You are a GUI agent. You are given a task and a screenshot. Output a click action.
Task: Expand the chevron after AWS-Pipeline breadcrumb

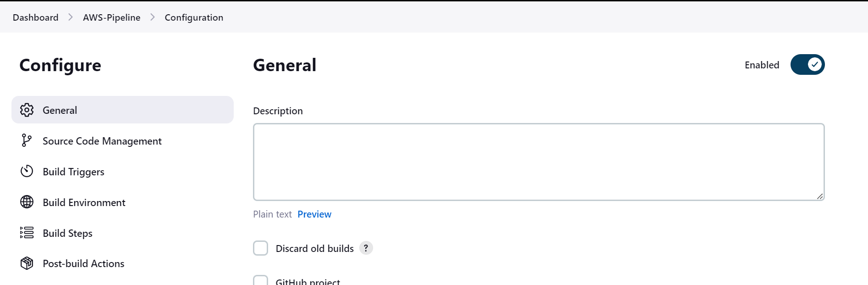(153, 17)
